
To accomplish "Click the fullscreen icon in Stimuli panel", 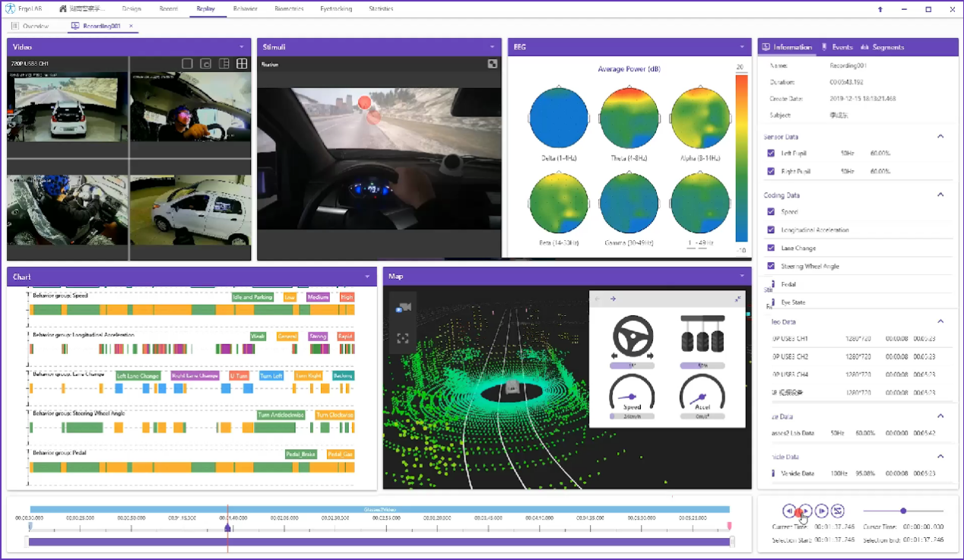I will (x=493, y=64).
